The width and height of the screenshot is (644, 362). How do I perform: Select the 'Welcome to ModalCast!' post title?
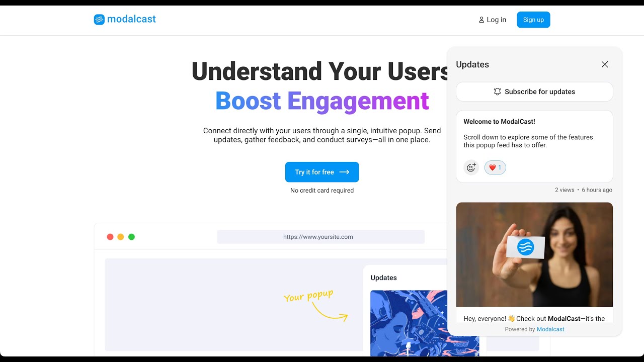(499, 122)
